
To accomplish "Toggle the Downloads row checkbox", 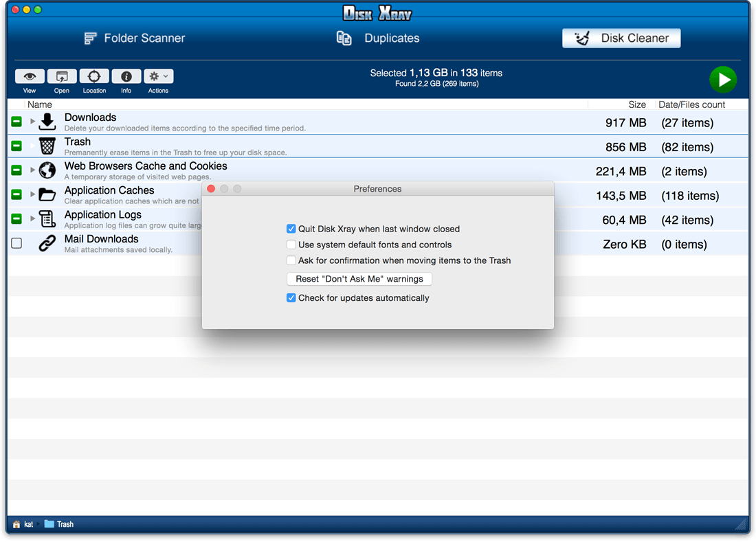I will click(16, 122).
